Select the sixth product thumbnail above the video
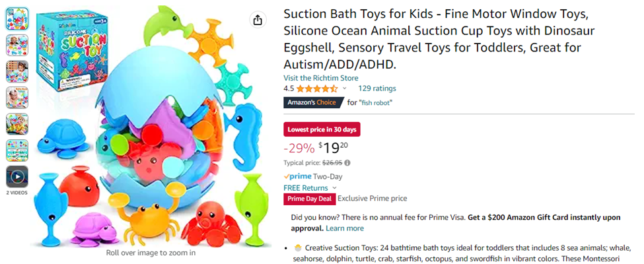The width and height of the screenshot is (644, 264). [x=17, y=150]
